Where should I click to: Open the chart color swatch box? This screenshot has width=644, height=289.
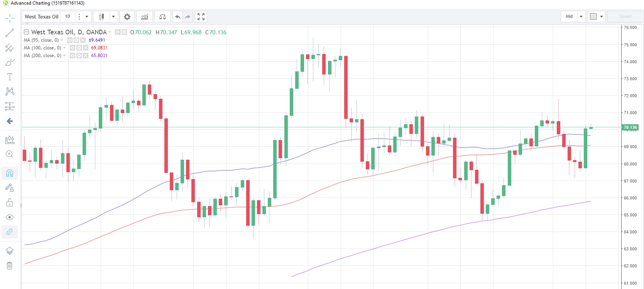593,17
